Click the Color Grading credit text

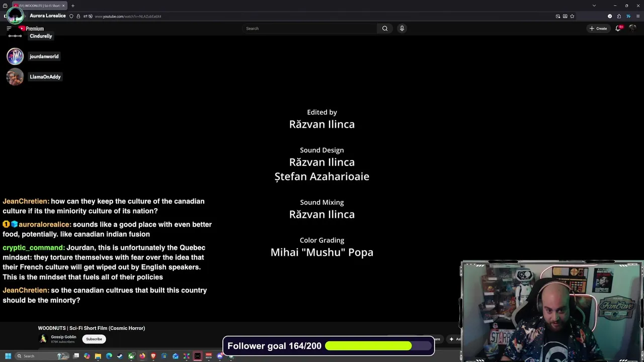coord(322,240)
